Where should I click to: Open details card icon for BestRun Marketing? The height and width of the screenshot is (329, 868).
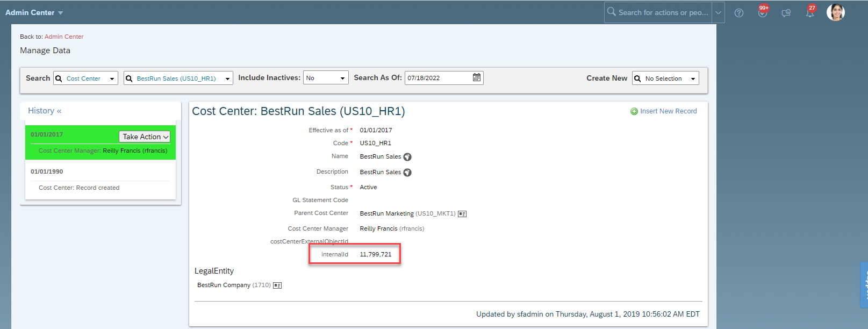[x=462, y=214]
